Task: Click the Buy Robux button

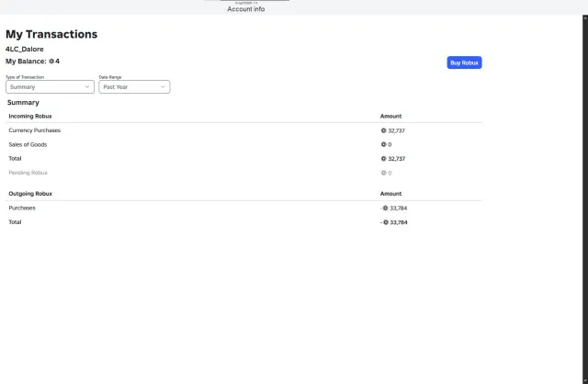Action: click(x=464, y=62)
